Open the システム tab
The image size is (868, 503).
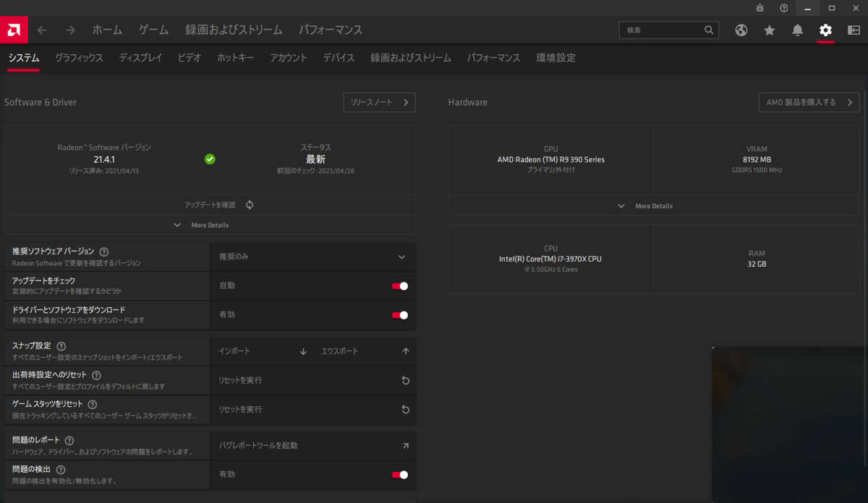pos(24,58)
